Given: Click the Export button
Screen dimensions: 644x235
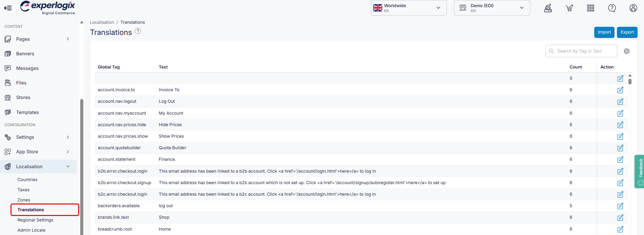Looking at the screenshot, I should click(x=627, y=32).
